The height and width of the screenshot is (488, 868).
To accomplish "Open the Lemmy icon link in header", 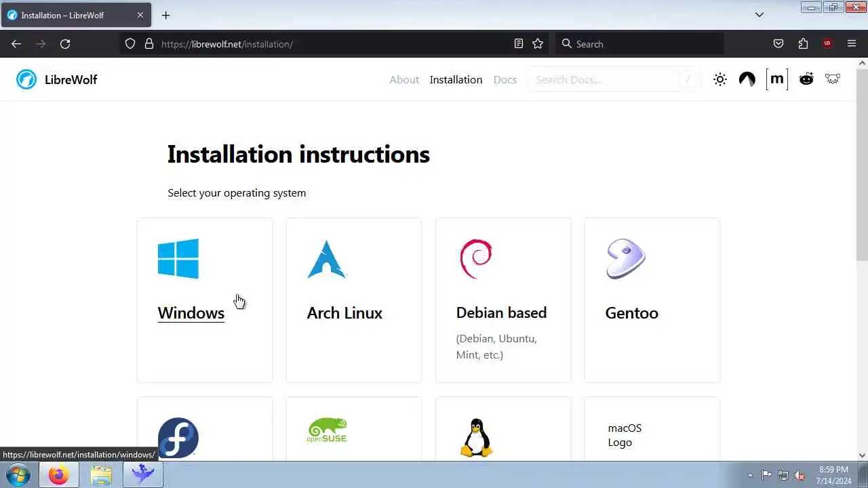I will click(833, 79).
